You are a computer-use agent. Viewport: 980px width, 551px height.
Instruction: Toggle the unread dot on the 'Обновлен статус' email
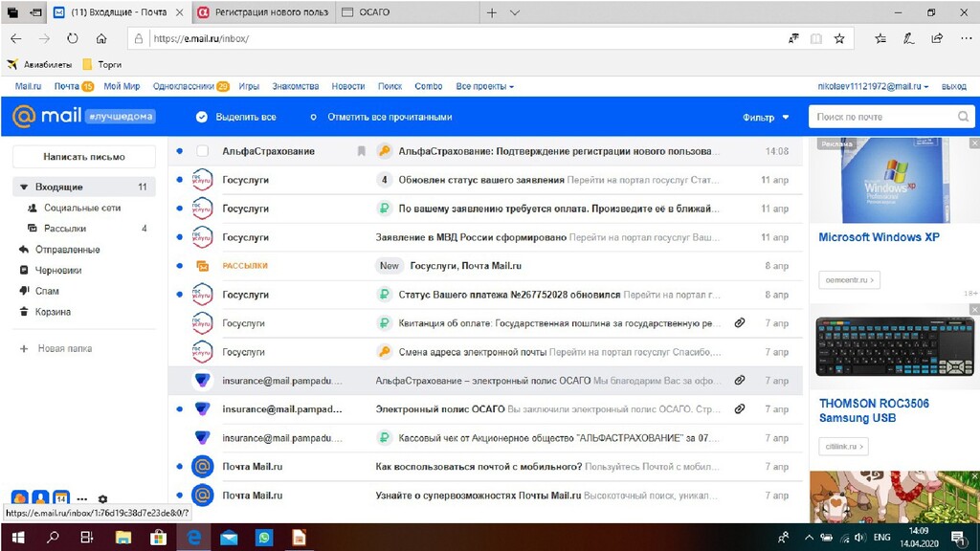[179, 180]
